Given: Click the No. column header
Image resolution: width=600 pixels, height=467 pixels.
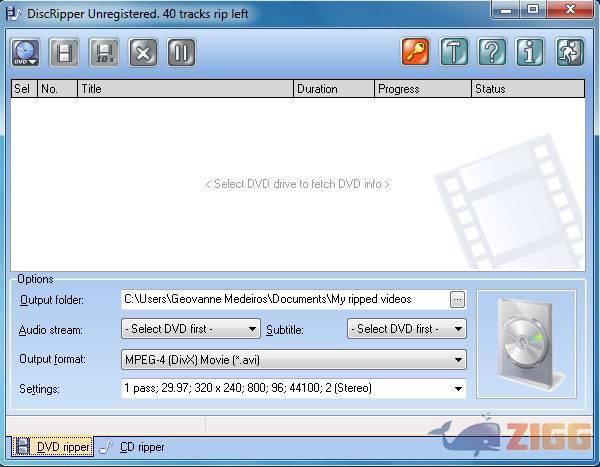Looking at the screenshot, I should click(x=57, y=89).
